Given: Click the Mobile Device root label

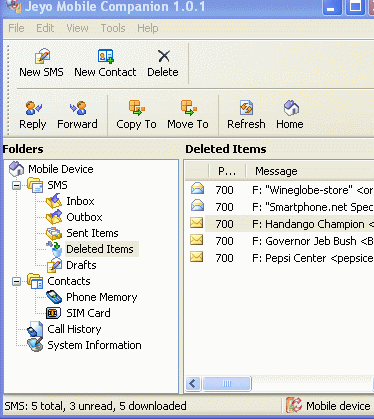Looking at the screenshot, I should click(x=61, y=169).
